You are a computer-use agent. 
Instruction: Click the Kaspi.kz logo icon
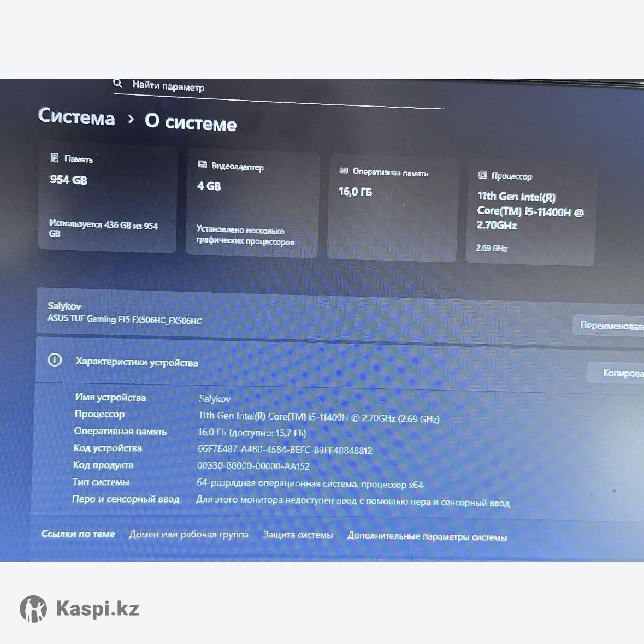33,608
